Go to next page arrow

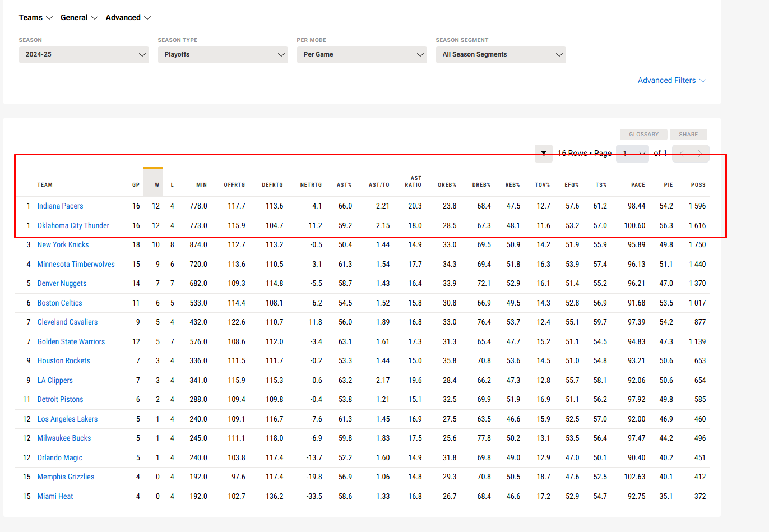700,153
